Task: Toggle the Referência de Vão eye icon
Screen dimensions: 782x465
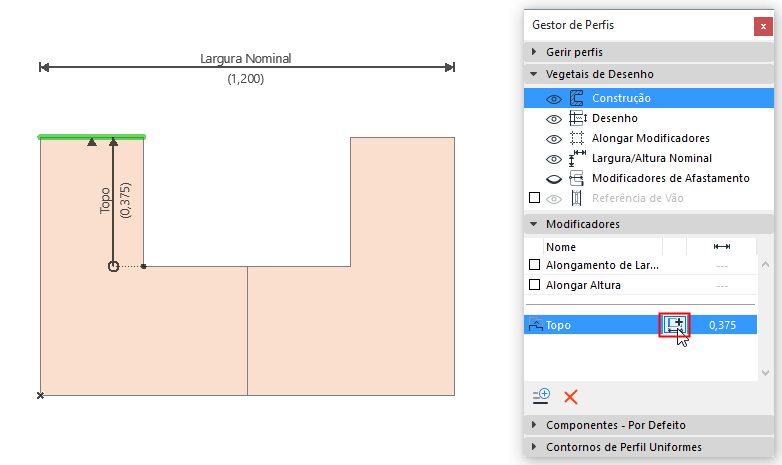Action: tap(554, 200)
